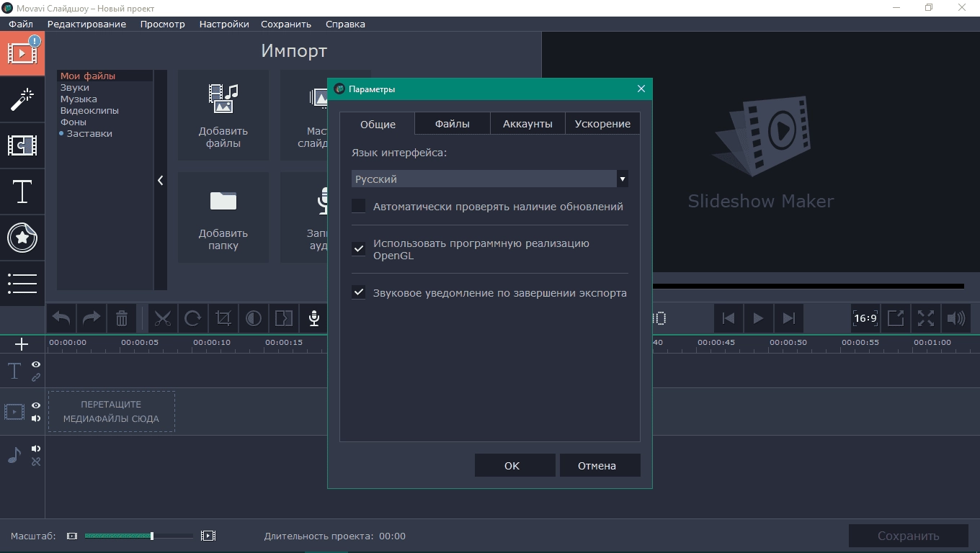Click the Undo arrow in toolbar
The width and height of the screenshot is (980, 553).
[61, 318]
